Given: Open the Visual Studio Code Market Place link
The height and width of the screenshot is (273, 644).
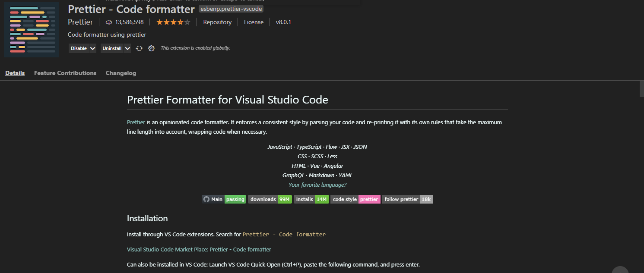Looking at the screenshot, I should click(199, 249).
